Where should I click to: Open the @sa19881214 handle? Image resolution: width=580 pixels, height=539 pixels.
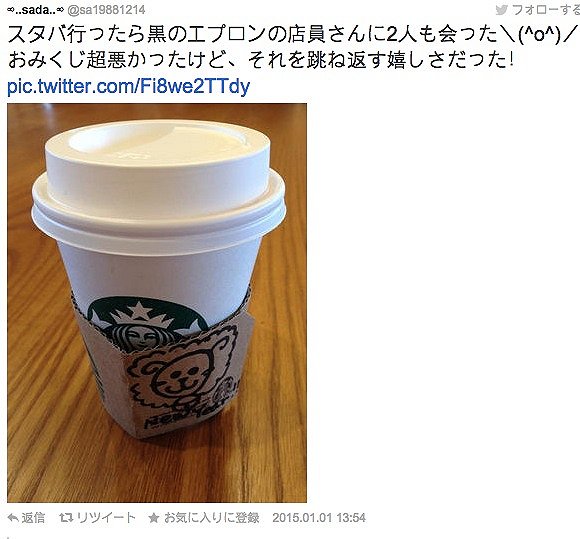106,10
